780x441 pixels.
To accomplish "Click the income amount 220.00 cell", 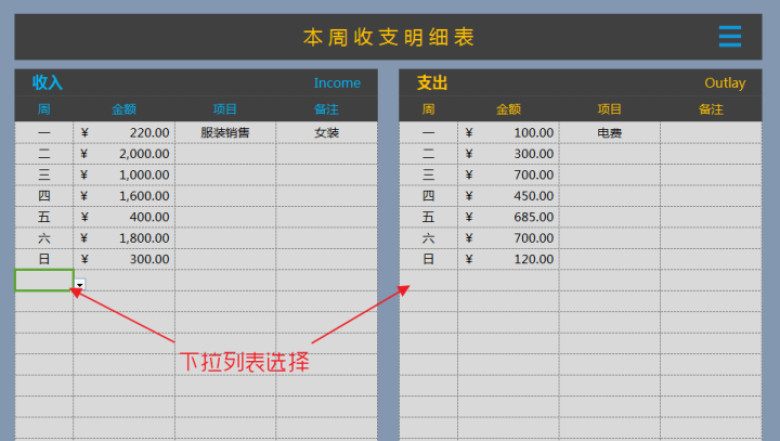I will click(x=124, y=133).
